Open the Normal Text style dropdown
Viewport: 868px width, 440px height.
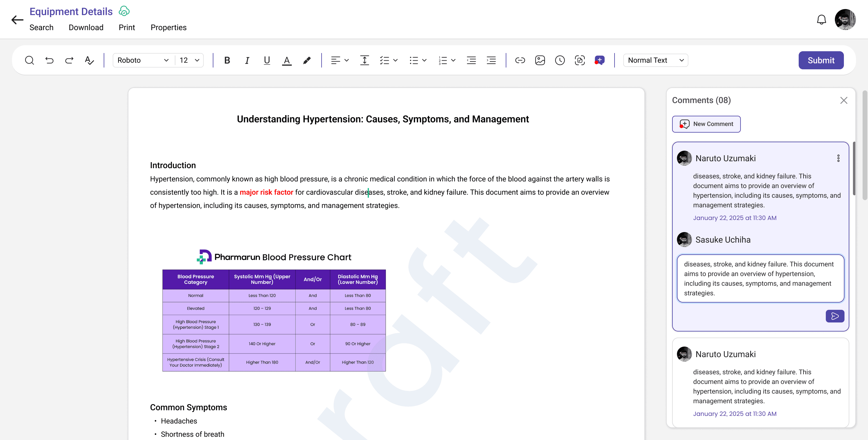[656, 60]
